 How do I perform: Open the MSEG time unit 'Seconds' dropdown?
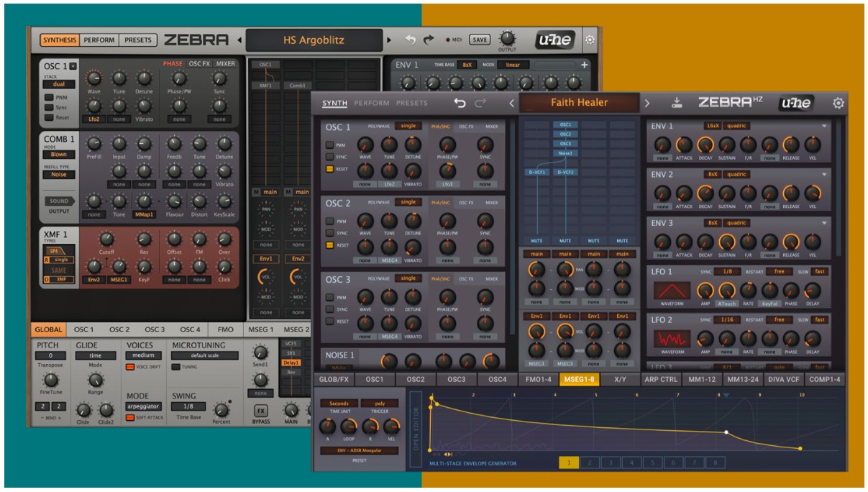click(x=339, y=404)
